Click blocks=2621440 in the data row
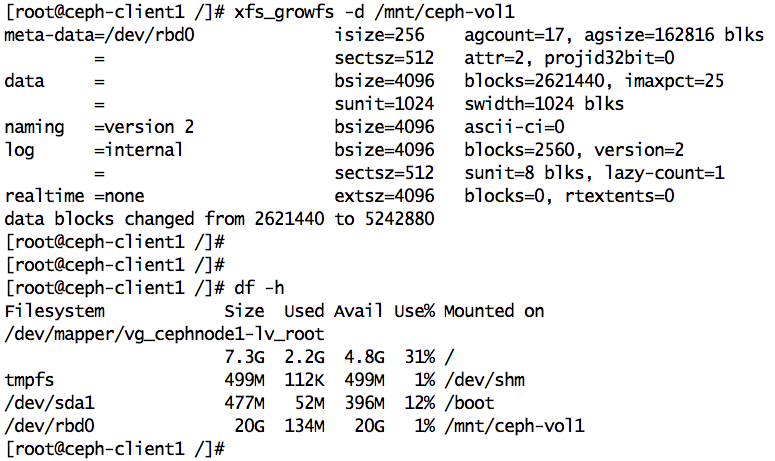Screen dimensions: 775x461 (533, 81)
